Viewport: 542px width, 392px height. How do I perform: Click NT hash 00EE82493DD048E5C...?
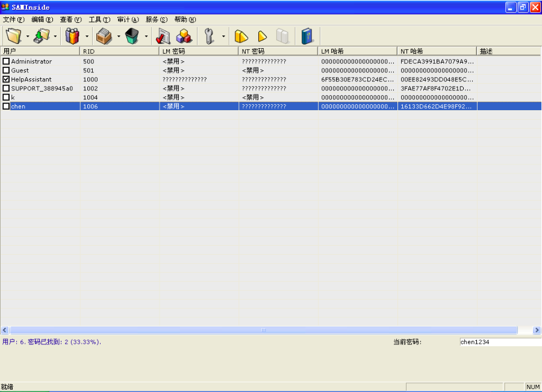(437, 79)
